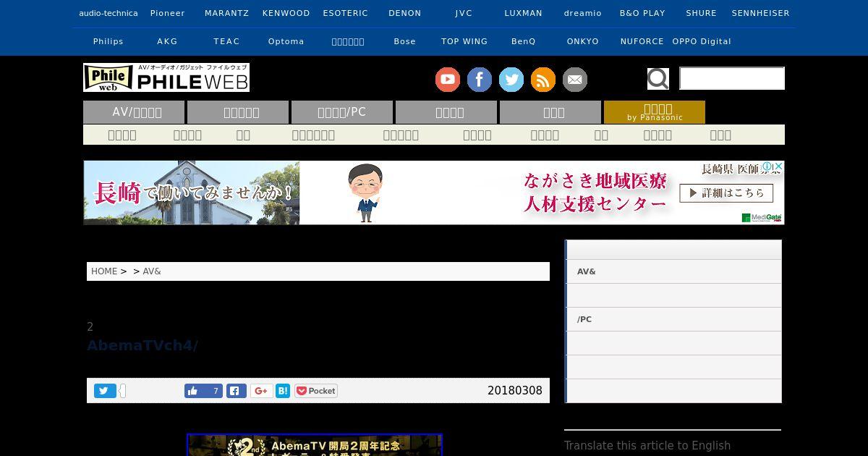Open ONKYO brand link

(x=583, y=41)
